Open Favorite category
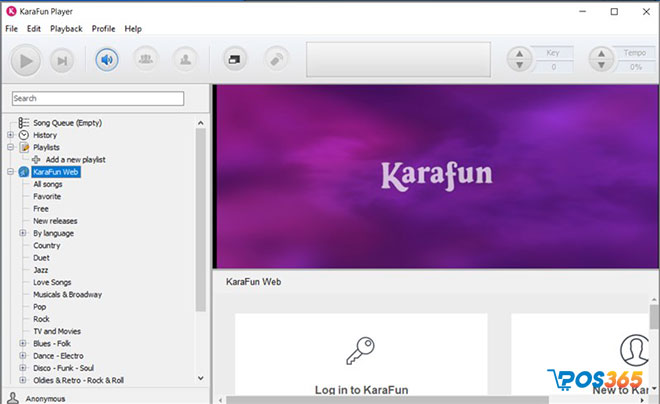 47,196
